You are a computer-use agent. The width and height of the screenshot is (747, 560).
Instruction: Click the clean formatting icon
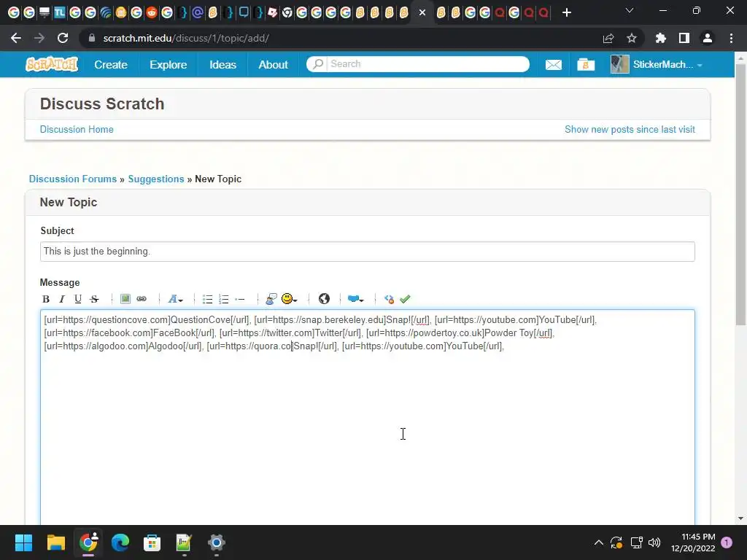coord(389,299)
